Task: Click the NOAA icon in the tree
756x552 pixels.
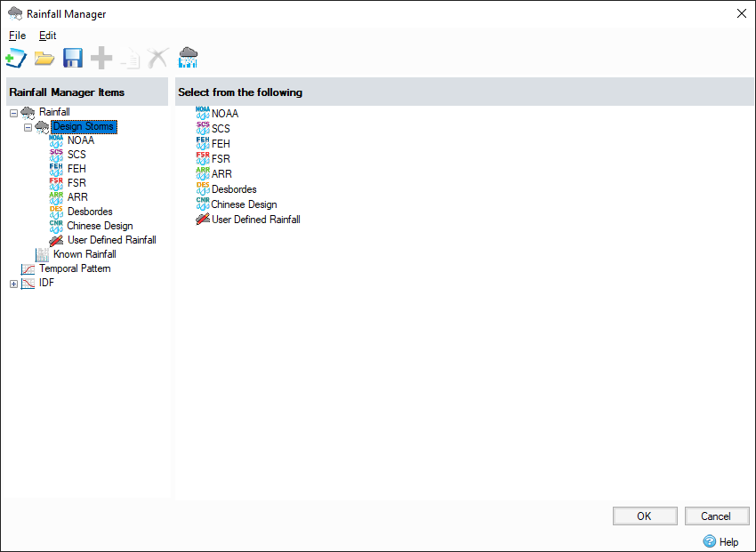Action: point(56,140)
